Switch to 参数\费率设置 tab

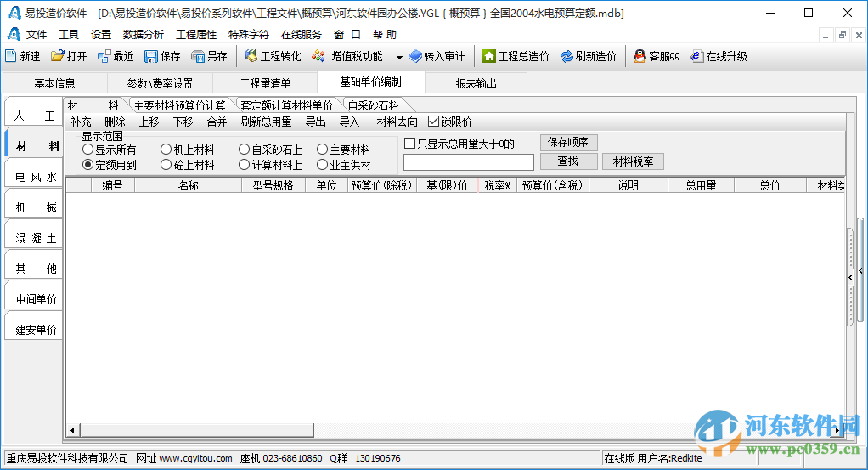160,83
